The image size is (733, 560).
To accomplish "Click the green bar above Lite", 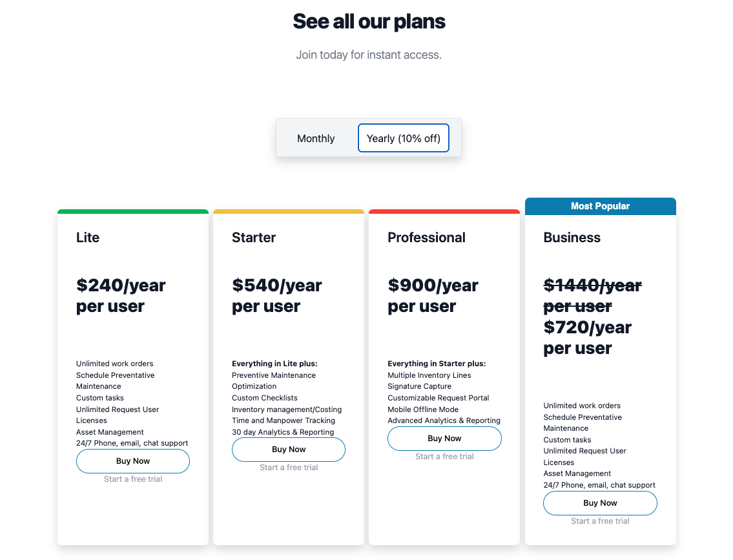I will click(x=133, y=211).
